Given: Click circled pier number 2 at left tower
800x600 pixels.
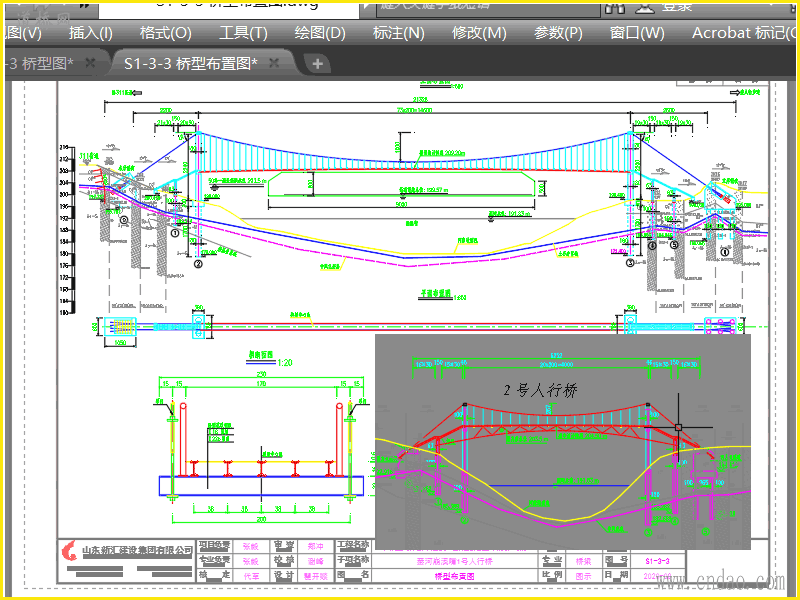Looking at the screenshot, I should click(198, 264).
